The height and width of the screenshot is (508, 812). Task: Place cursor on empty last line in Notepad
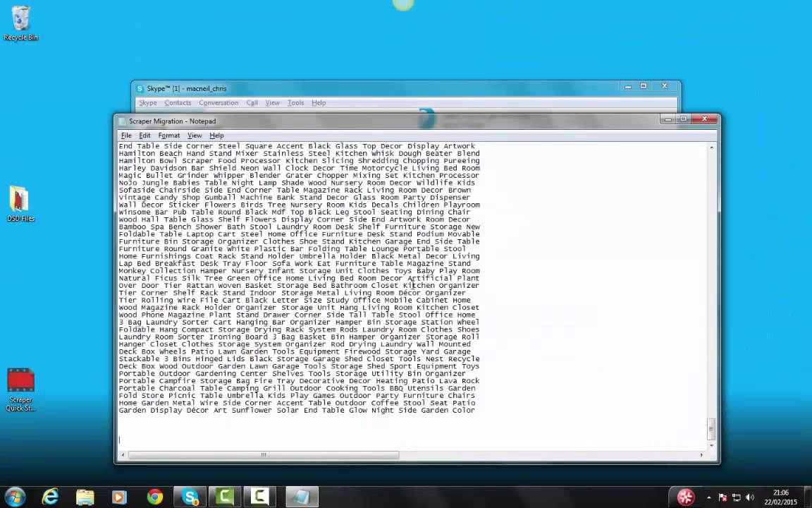tap(412, 440)
